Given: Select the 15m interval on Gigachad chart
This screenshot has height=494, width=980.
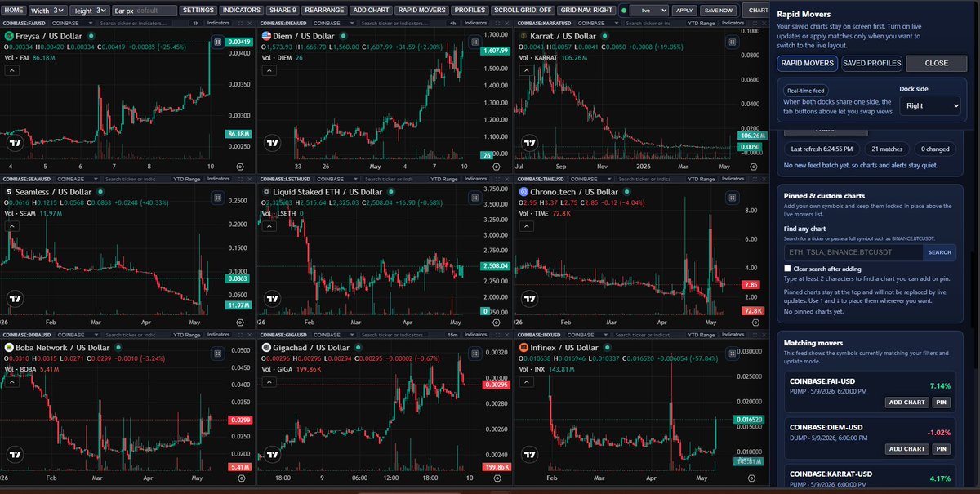Looking at the screenshot, I should pos(452,336).
